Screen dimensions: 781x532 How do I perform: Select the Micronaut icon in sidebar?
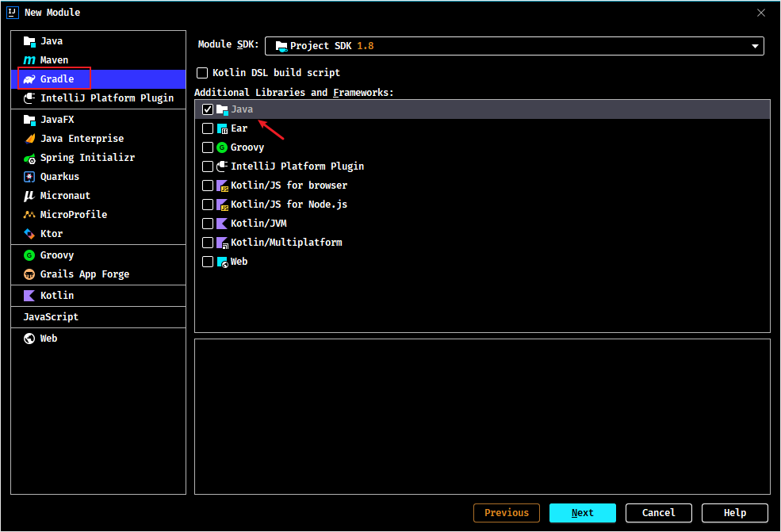point(29,196)
